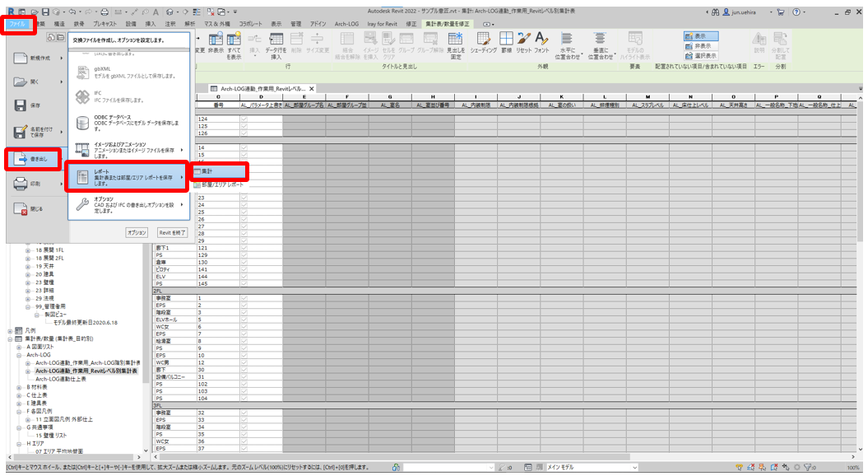Open the shopping cart icon in title bar
Screen dimensions: 868x476
(781, 12)
